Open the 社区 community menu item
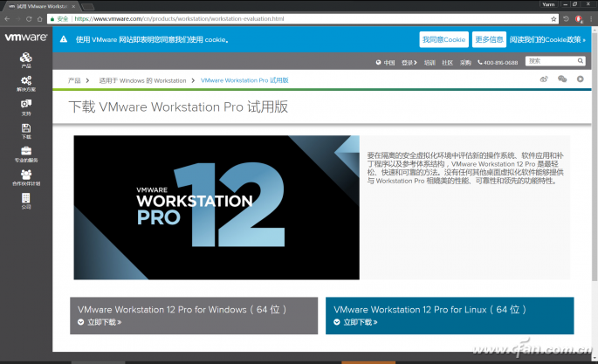The width and height of the screenshot is (598, 364). coord(447,63)
